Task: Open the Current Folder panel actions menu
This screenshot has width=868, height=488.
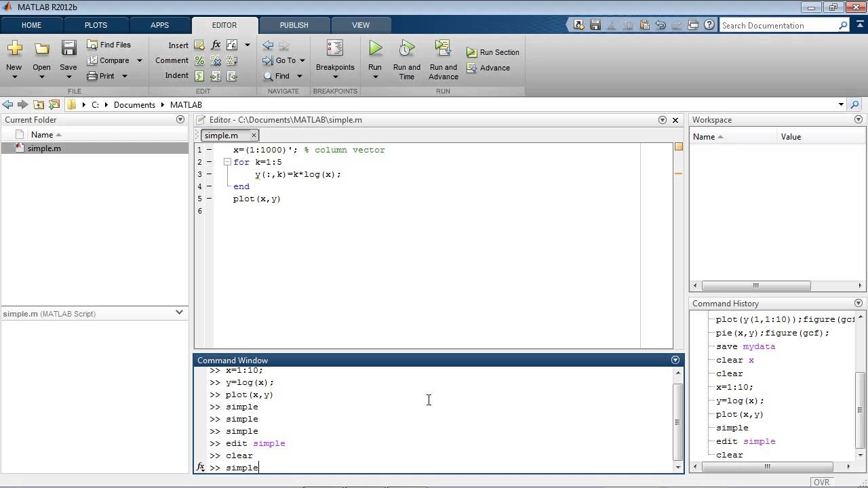Action: pyautogui.click(x=180, y=119)
